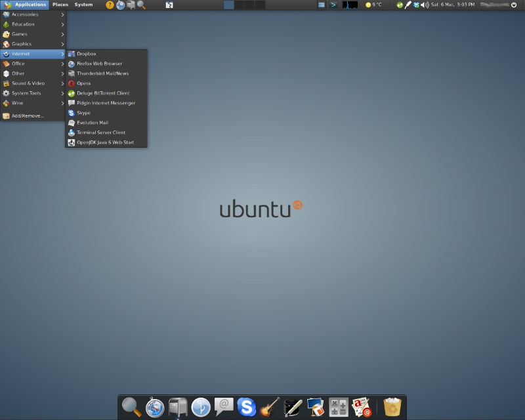
Task: Switch to the first workspace
Action: point(229,5)
